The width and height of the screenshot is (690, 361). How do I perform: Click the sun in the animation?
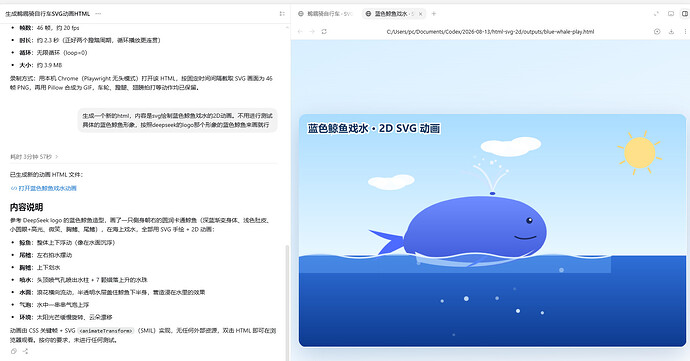click(639, 153)
